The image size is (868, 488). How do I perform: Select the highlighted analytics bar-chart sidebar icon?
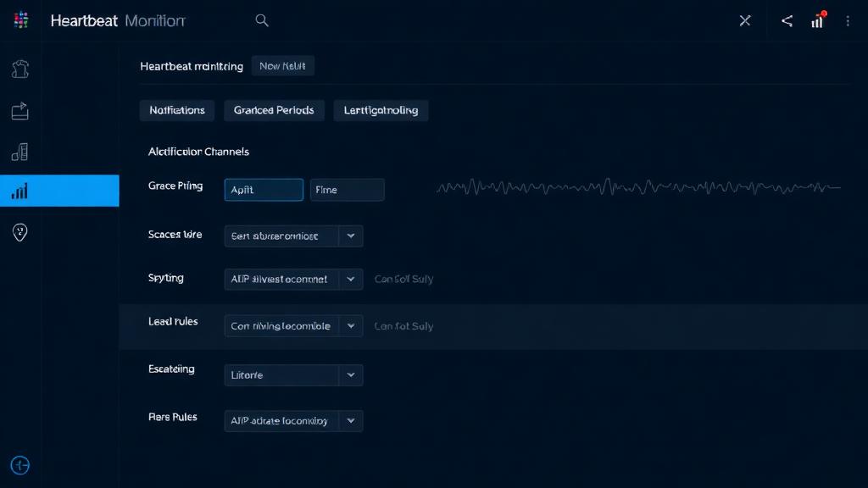pos(20,190)
